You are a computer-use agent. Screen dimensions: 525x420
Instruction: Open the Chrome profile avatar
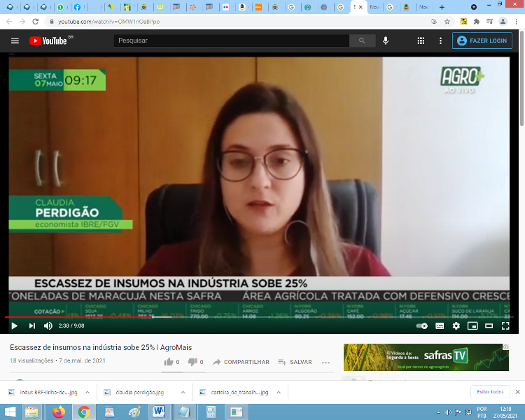503,22
